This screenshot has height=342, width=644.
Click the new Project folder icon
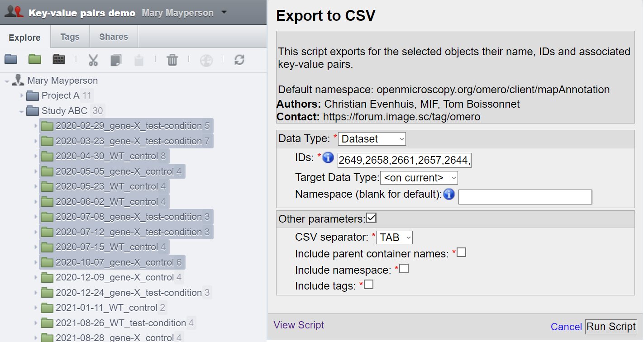coord(11,59)
